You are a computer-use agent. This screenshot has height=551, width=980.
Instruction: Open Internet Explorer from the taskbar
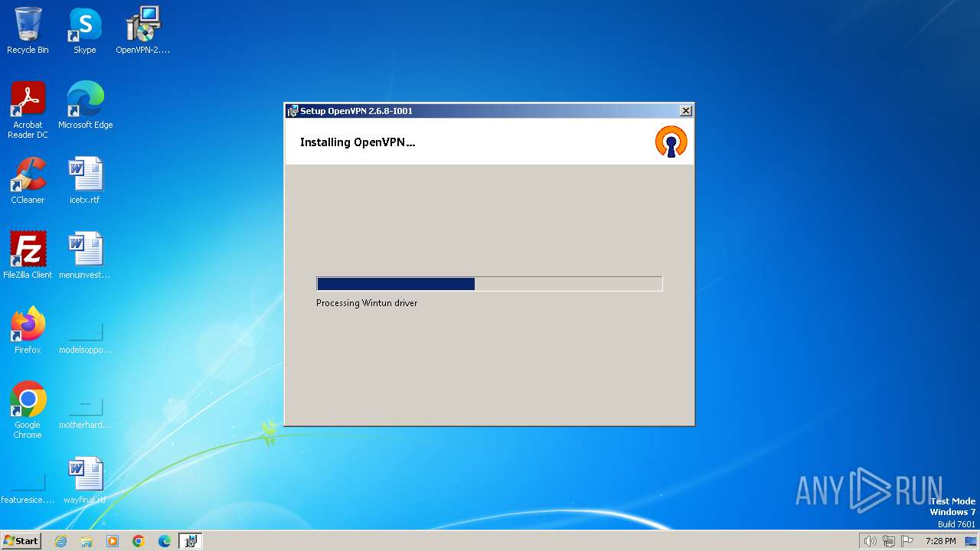click(60, 541)
